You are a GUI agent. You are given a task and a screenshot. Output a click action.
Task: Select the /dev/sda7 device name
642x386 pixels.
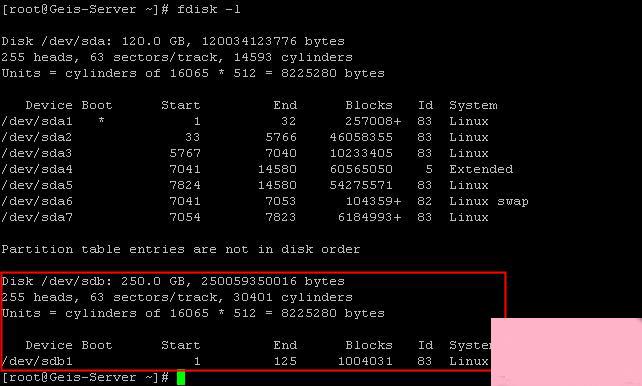click(37, 217)
